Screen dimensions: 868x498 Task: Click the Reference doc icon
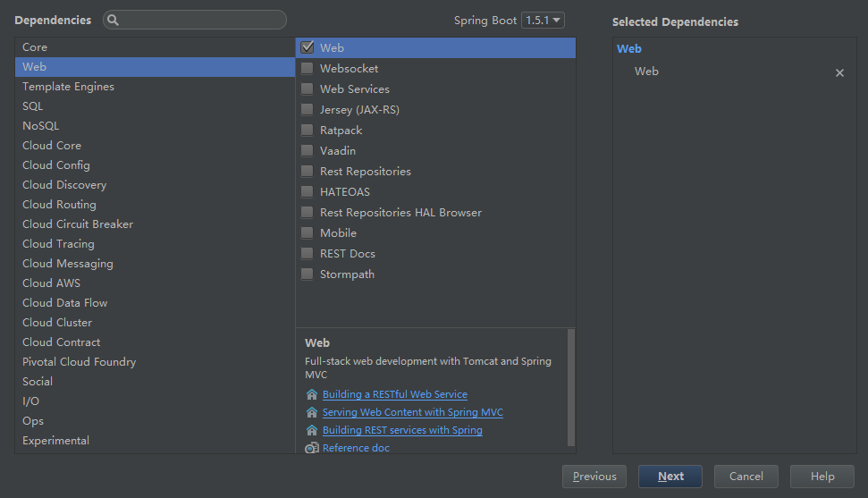tap(312, 448)
